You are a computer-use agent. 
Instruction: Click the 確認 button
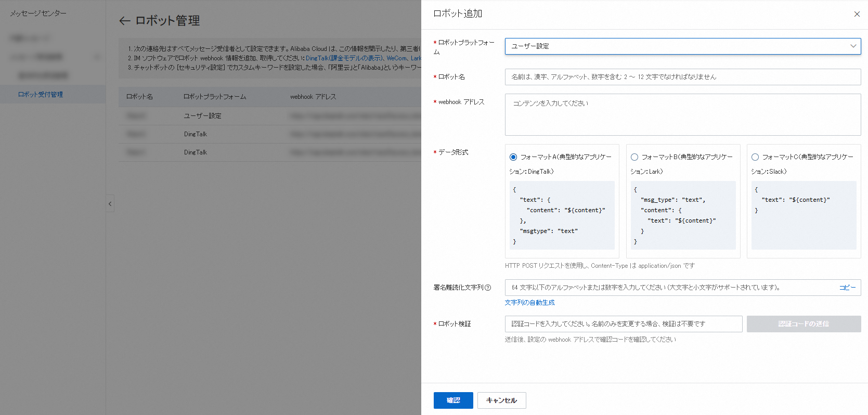[x=454, y=400]
